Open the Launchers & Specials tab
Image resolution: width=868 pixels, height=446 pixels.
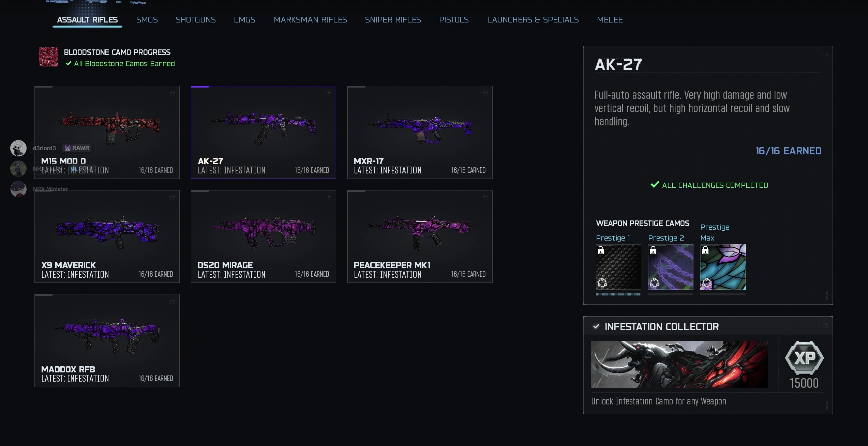(x=533, y=20)
